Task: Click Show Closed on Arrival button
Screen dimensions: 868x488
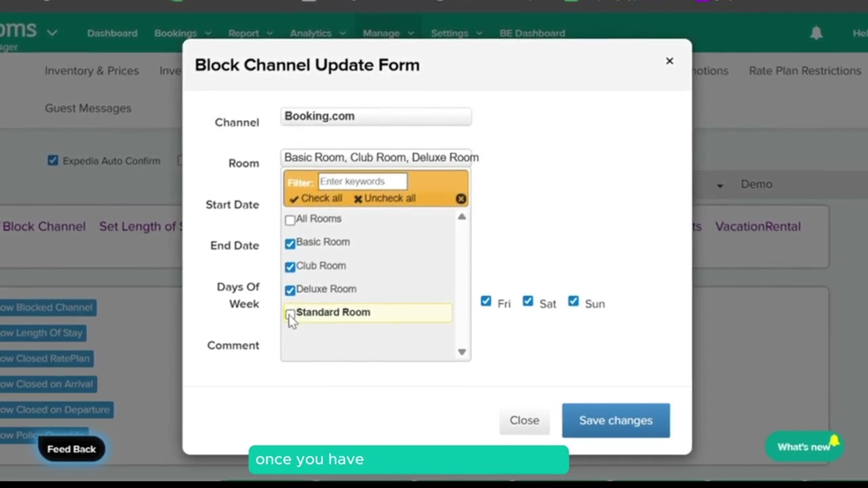Action: click(48, 384)
